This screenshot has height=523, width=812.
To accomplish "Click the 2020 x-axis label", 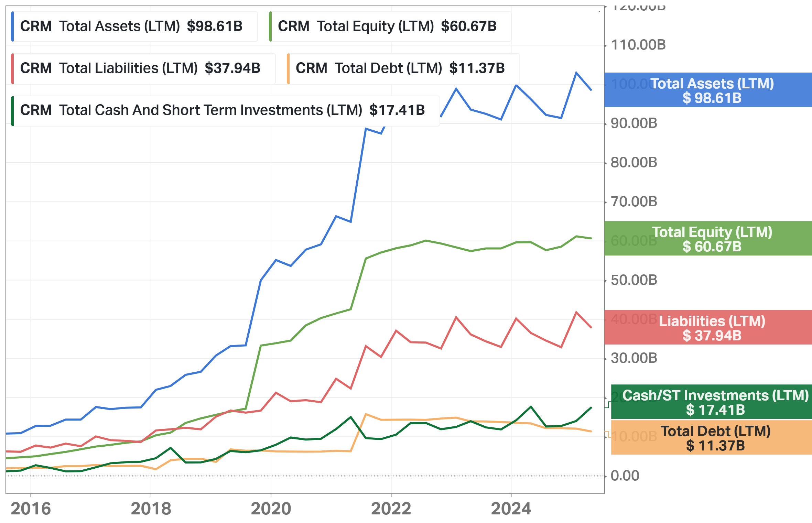I will tap(271, 509).
